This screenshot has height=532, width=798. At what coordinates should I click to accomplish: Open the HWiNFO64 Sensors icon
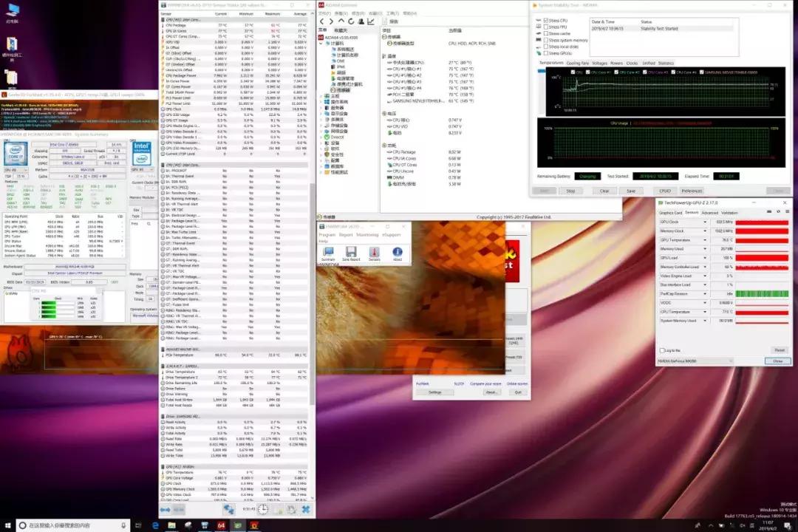tap(374, 253)
